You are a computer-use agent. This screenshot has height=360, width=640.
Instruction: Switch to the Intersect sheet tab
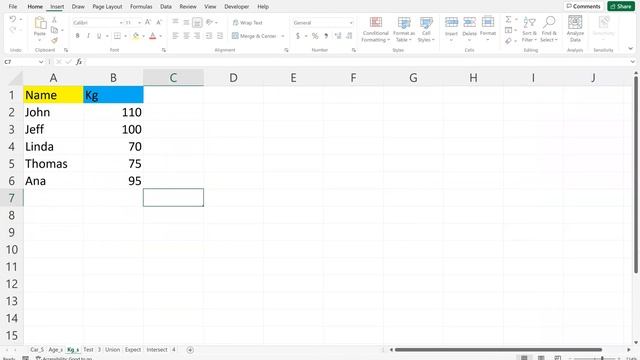(x=157, y=350)
